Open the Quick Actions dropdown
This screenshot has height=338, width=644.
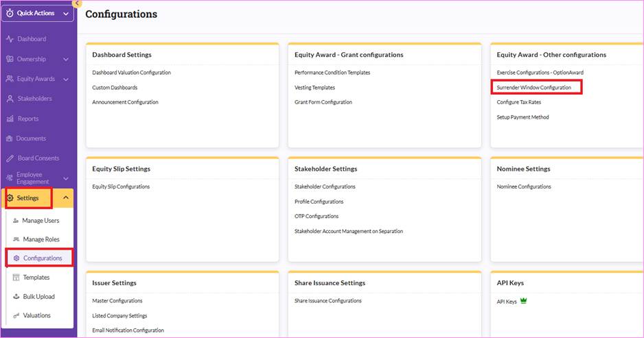pos(37,13)
